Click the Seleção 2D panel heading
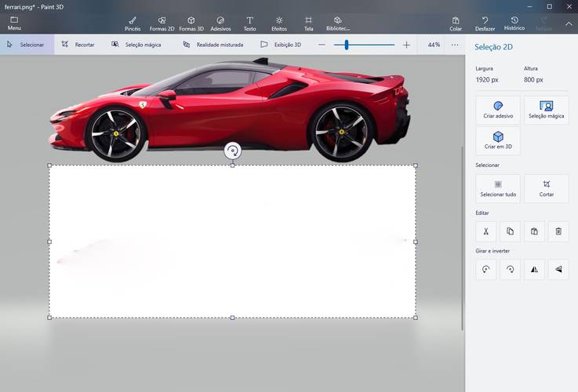This screenshot has width=578, height=392. coord(493,47)
